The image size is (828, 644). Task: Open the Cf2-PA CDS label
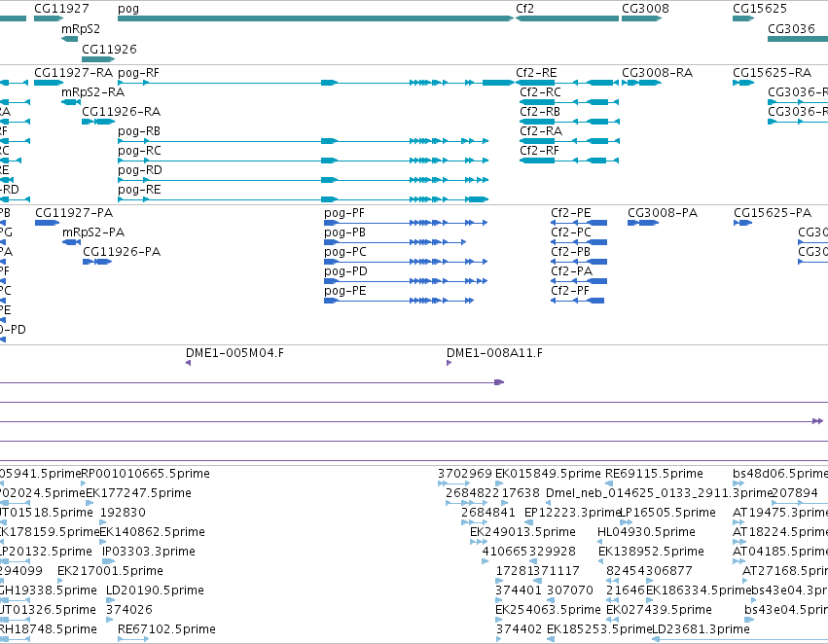tap(572, 271)
